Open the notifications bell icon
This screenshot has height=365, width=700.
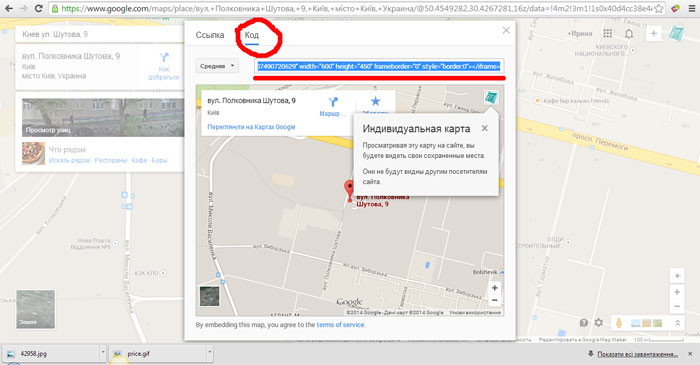tap(629, 34)
